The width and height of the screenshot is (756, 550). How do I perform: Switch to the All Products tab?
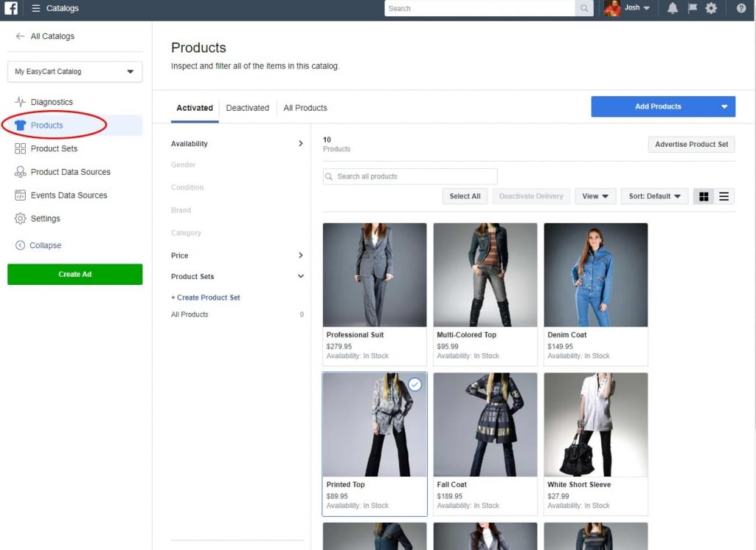tap(305, 108)
